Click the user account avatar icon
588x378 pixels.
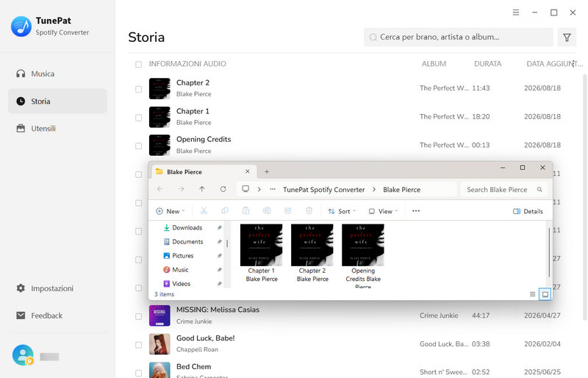tap(23, 355)
